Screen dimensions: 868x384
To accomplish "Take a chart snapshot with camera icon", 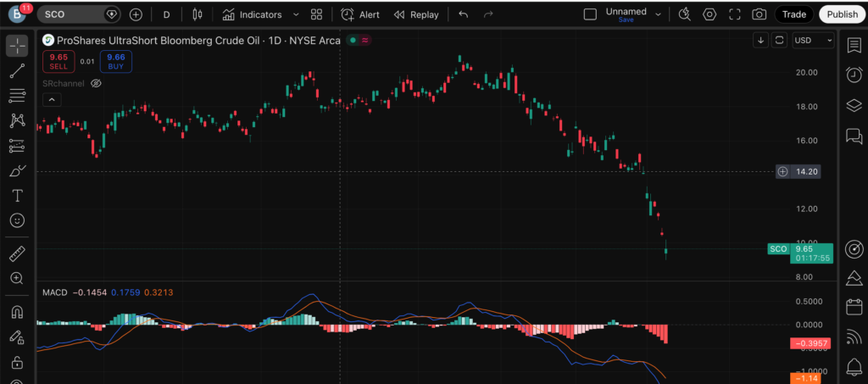I will coord(759,14).
